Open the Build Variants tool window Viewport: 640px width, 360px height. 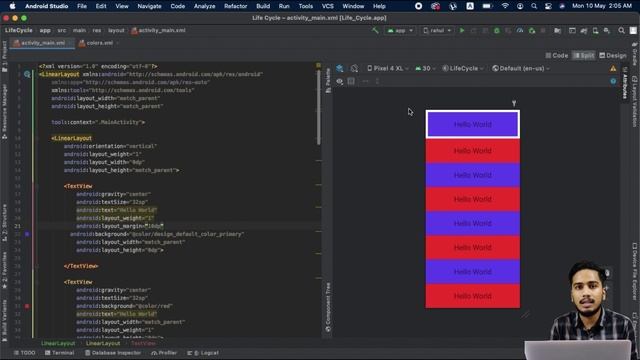4,321
